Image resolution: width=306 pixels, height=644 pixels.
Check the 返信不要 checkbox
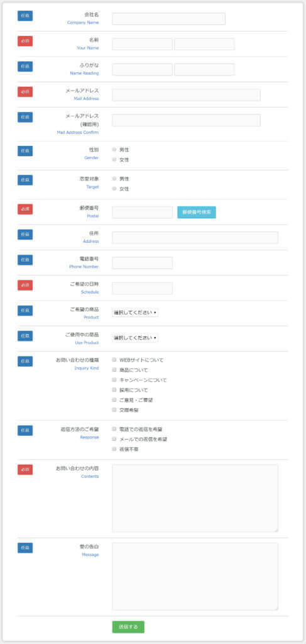tap(114, 449)
